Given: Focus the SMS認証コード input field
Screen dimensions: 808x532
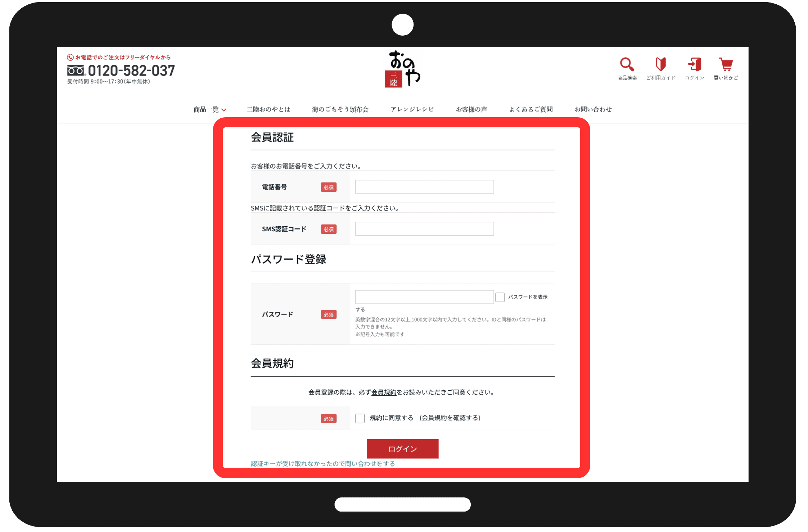Looking at the screenshot, I should pos(424,229).
